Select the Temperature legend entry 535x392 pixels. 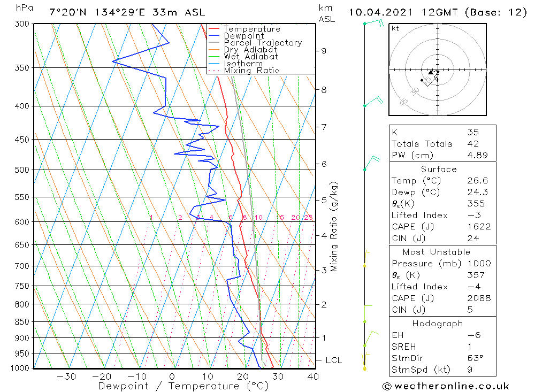(252, 29)
